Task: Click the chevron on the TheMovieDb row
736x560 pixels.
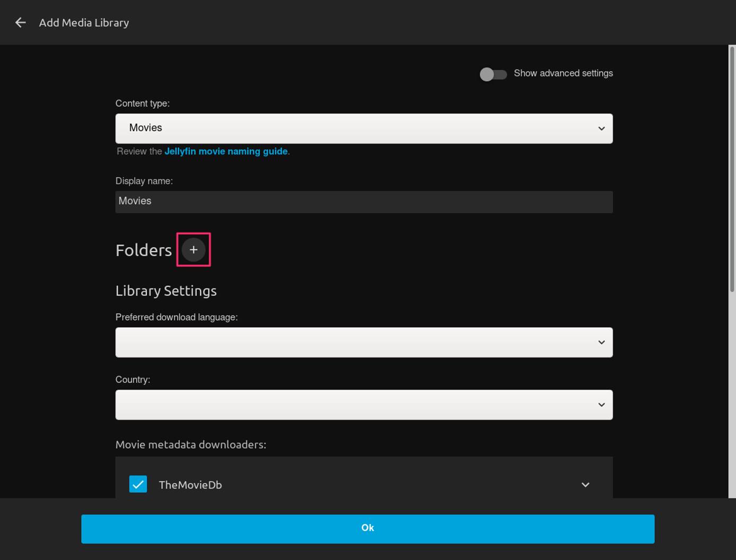Action: click(585, 484)
